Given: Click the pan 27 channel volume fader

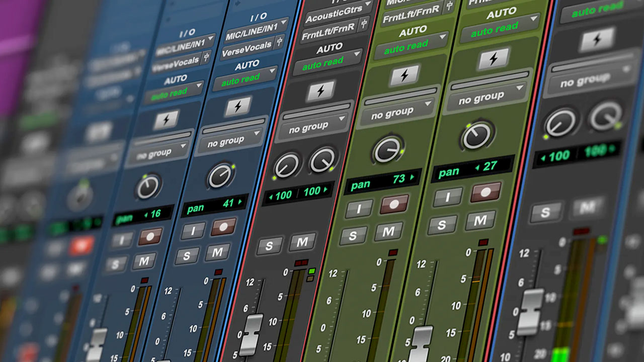Looking at the screenshot, I should coord(421,345).
